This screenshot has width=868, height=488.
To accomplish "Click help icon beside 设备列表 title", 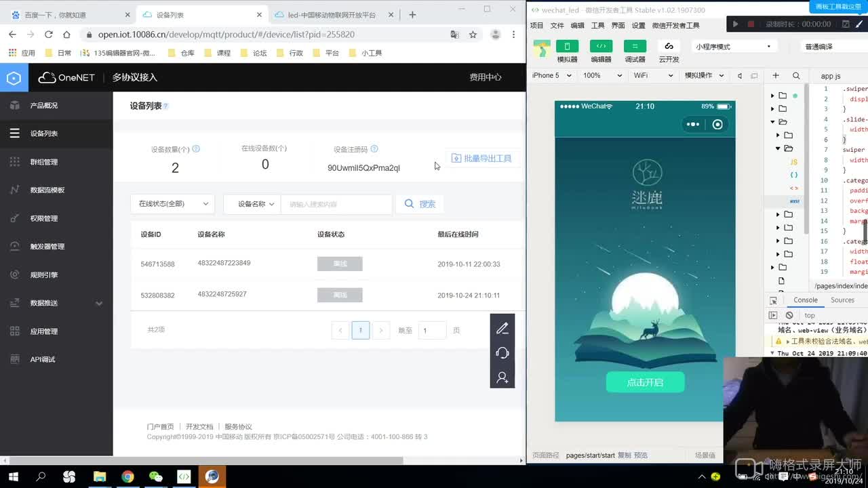I will coord(165,106).
